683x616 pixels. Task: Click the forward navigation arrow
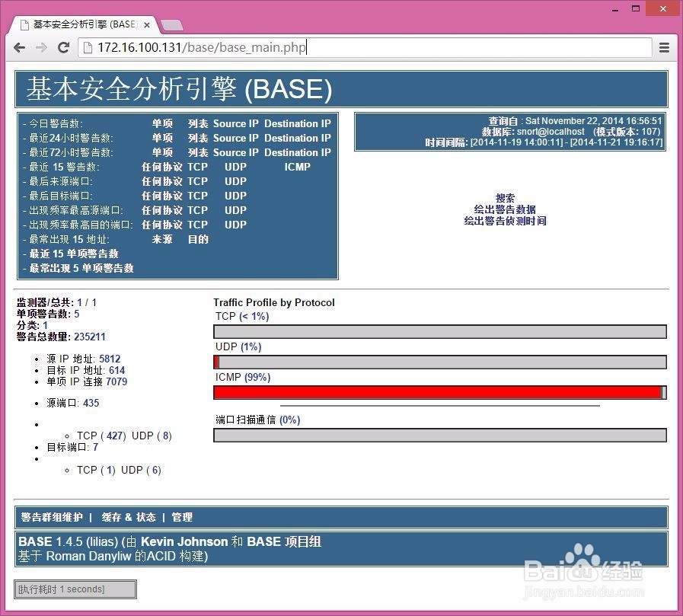click(41, 47)
